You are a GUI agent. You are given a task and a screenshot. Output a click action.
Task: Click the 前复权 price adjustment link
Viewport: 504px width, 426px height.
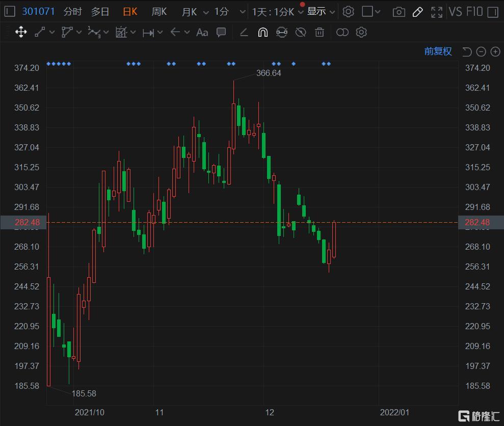(x=438, y=51)
